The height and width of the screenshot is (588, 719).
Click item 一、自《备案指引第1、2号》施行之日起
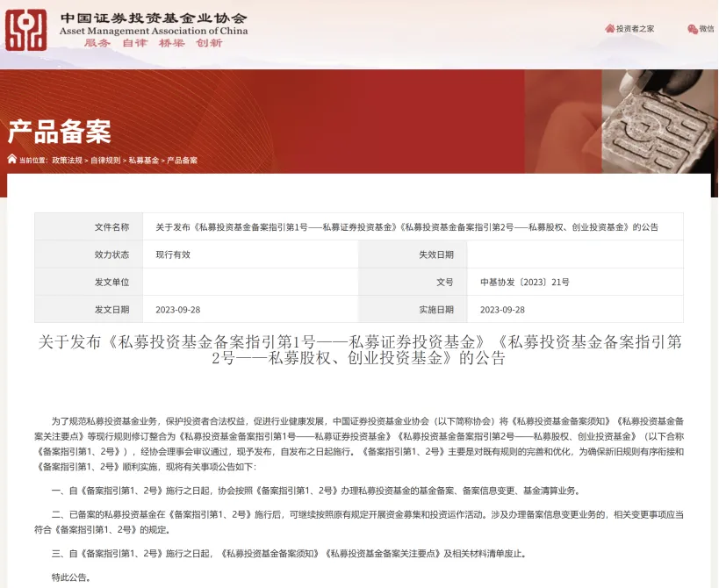tap(316, 491)
